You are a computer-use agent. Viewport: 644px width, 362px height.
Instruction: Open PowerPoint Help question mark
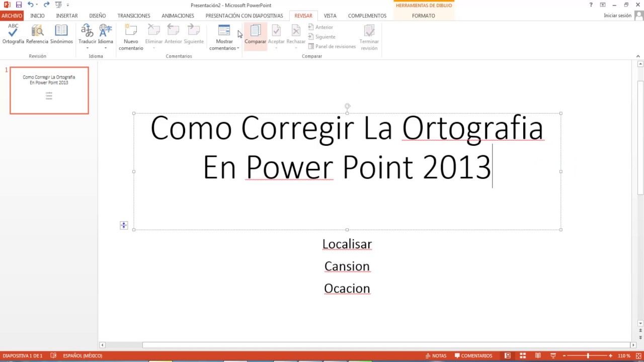[591, 5]
